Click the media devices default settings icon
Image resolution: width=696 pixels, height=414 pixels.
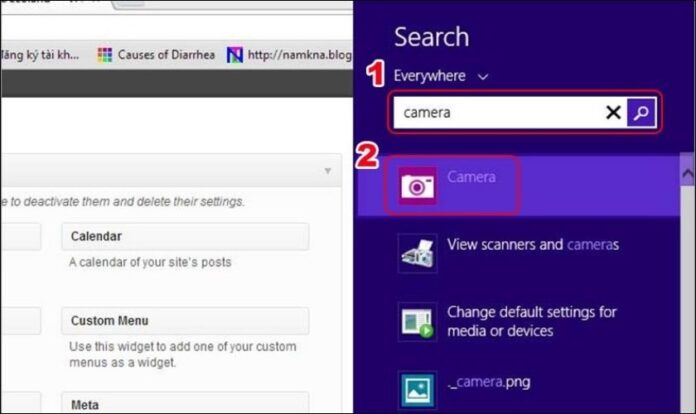point(417,322)
